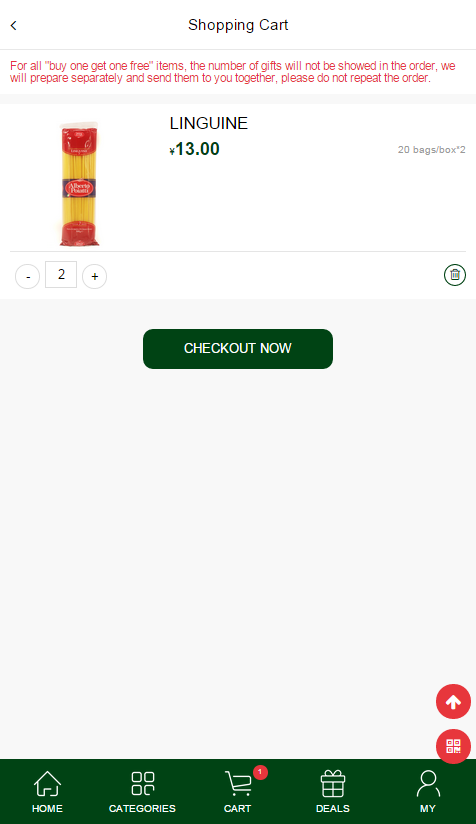Open the Home tab

[47, 791]
